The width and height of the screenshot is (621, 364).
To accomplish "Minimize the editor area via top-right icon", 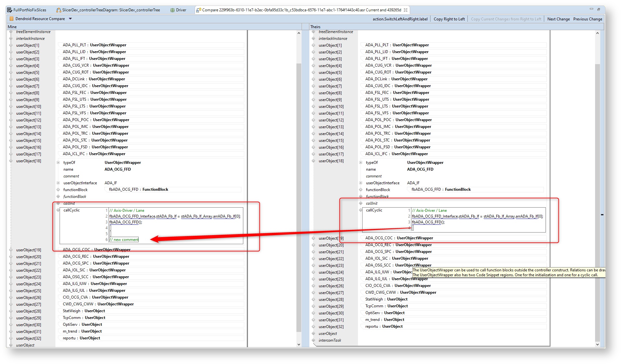I will pyautogui.click(x=591, y=9).
